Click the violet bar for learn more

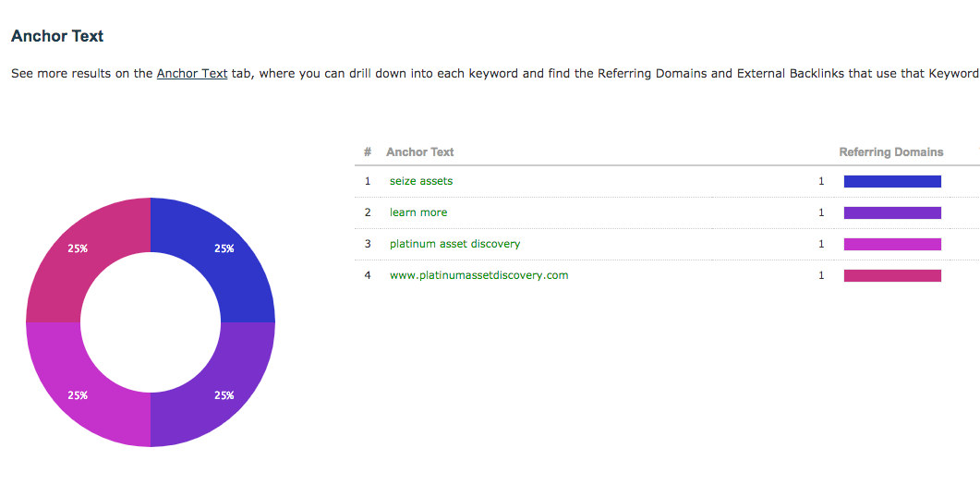point(892,212)
